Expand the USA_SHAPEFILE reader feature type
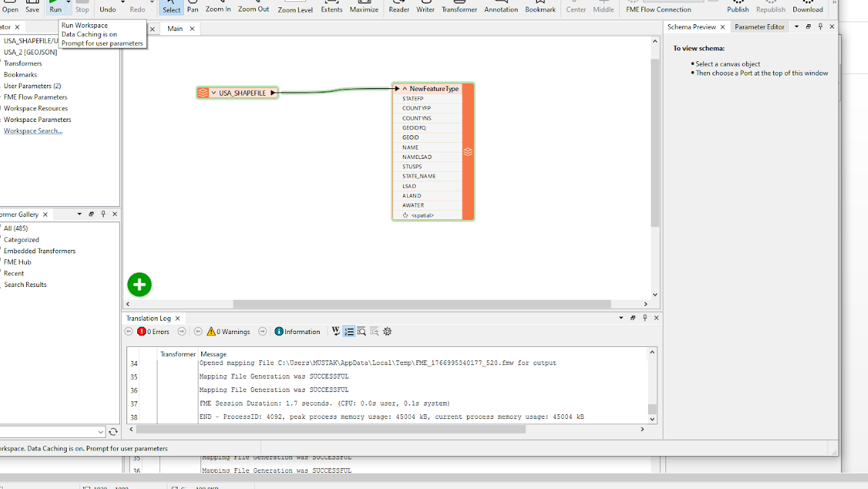The image size is (868, 489). click(213, 93)
